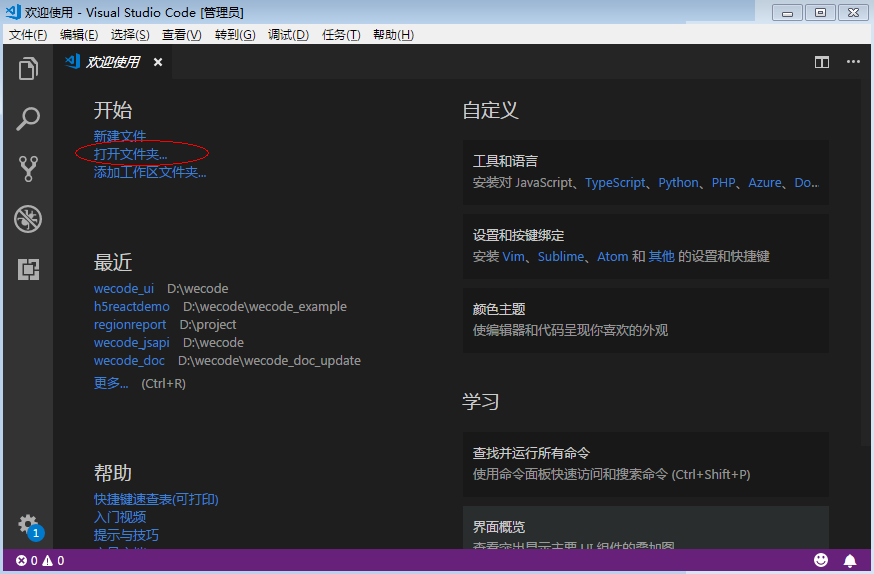This screenshot has width=874, height=574.
Task: Click the Sublime keybindings link
Action: (561, 256)
